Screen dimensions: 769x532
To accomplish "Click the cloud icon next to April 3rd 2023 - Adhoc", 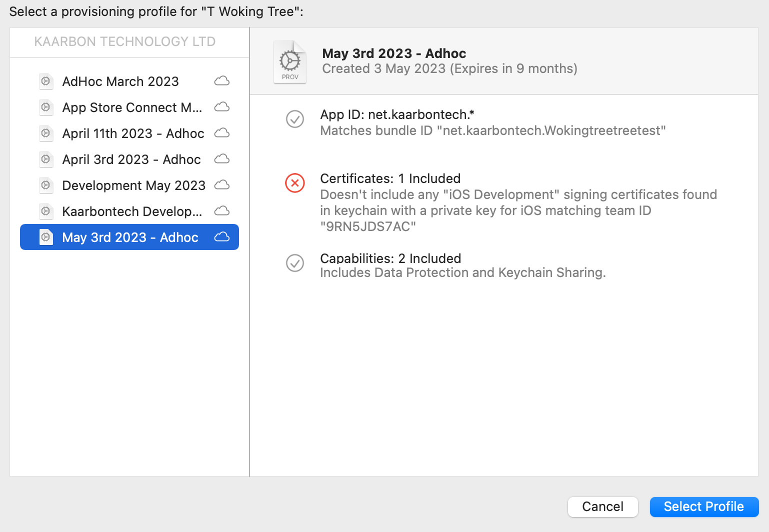I will (221, 159).
